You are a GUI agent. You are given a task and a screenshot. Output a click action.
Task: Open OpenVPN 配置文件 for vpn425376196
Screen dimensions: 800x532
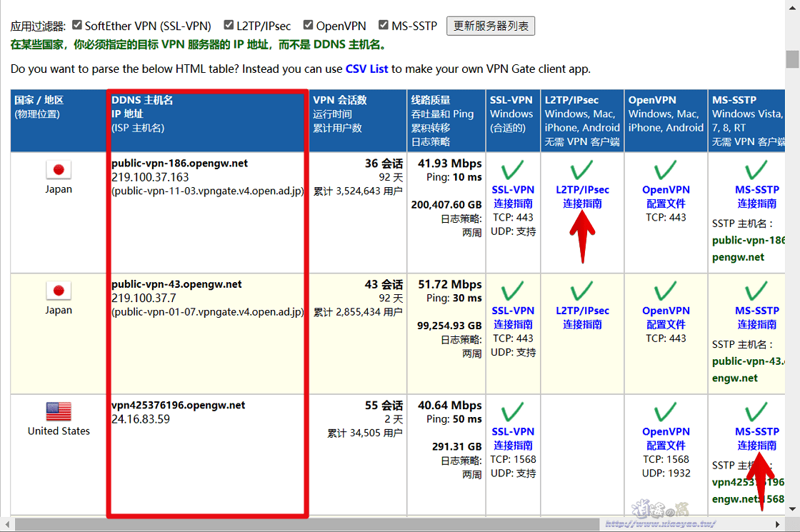(666, 438)
